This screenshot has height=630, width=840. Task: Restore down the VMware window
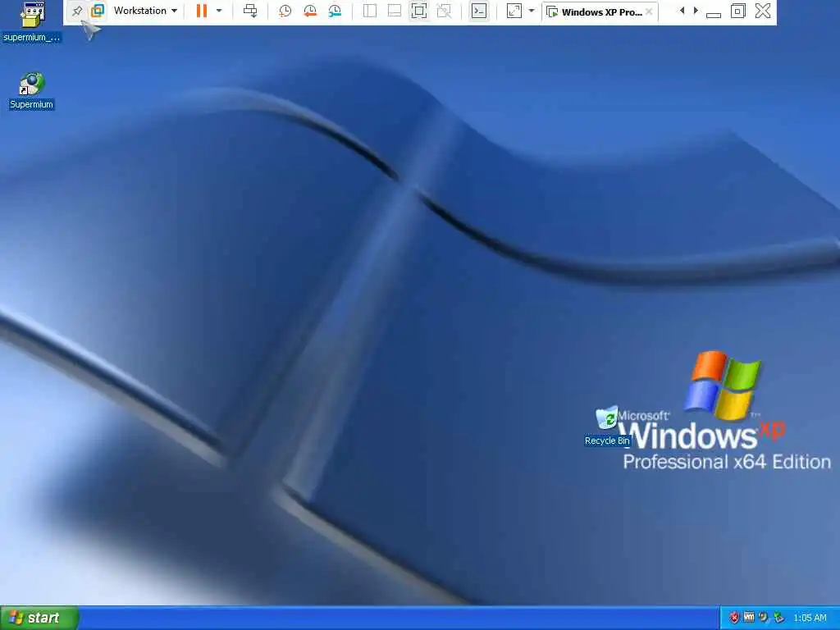pyautogui.click(x=737, y=11)
